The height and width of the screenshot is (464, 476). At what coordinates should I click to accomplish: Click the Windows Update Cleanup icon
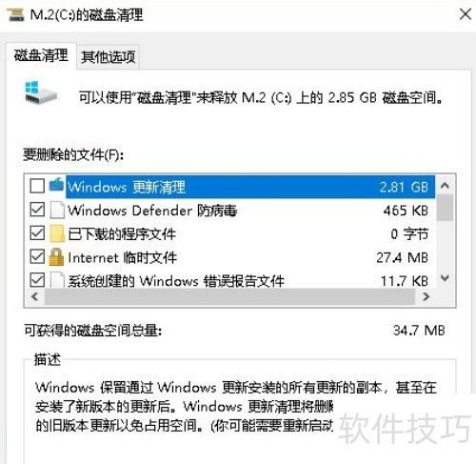click(x=56, y=185)
